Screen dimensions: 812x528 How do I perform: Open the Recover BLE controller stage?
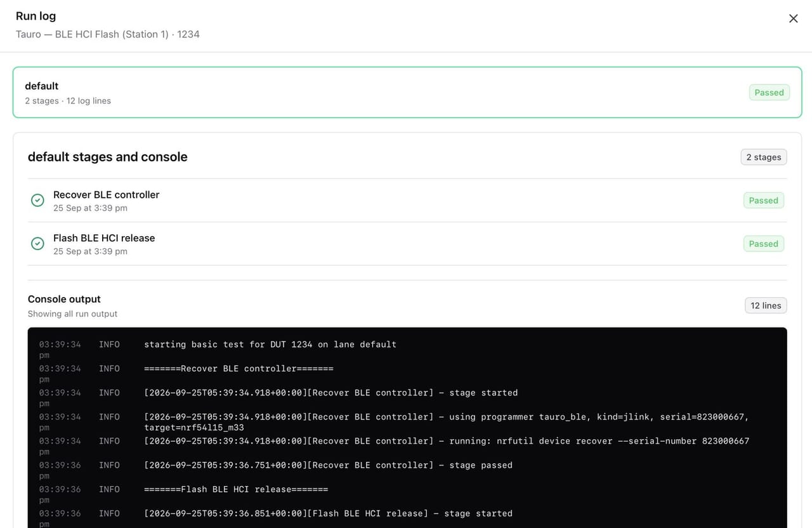(407, 201)
